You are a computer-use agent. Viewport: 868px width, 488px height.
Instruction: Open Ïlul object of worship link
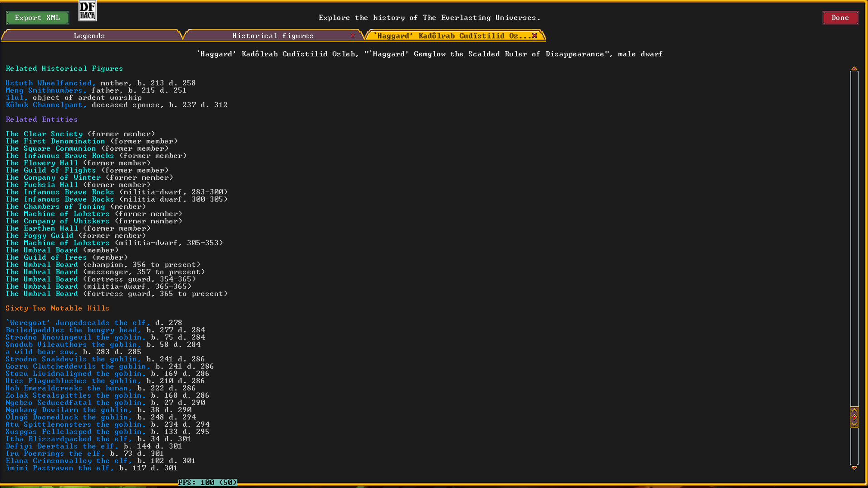tap(17, 98)
